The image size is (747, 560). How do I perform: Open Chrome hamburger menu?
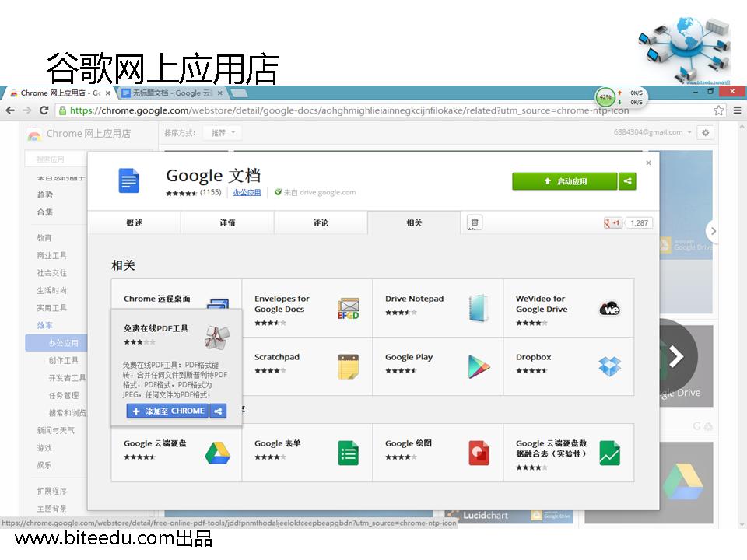tap(737, 110)
